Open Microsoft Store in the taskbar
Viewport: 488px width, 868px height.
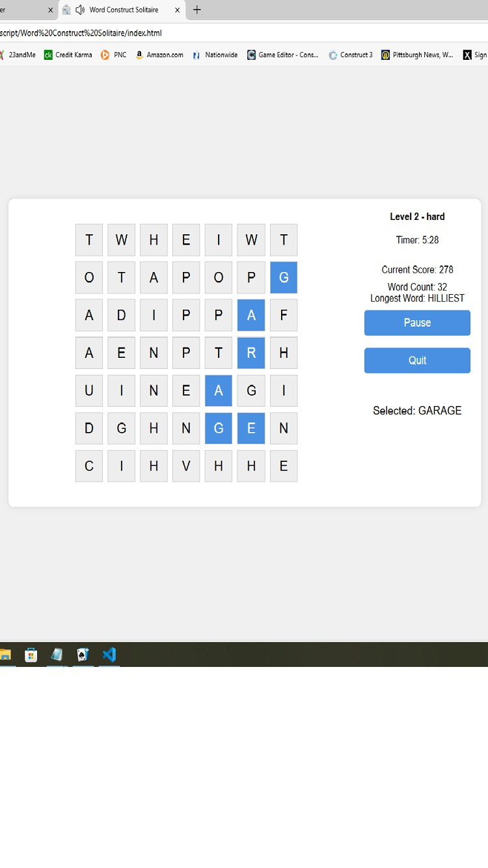pos(31,655)
